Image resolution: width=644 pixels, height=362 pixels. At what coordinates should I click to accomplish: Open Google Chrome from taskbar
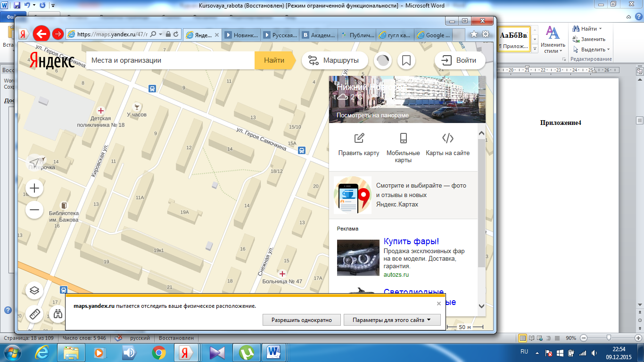tap(159, 353)
